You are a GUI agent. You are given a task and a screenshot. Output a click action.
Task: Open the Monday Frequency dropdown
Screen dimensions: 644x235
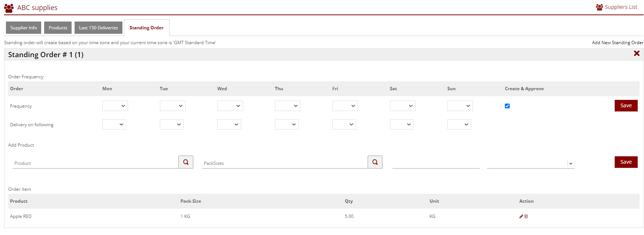pos(115,106)
